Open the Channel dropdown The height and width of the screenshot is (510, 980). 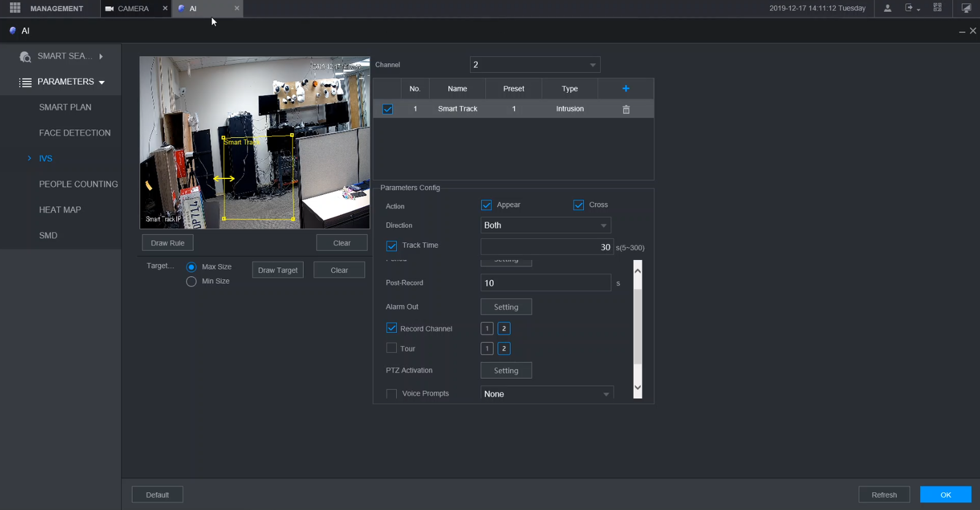pos(535,65)
